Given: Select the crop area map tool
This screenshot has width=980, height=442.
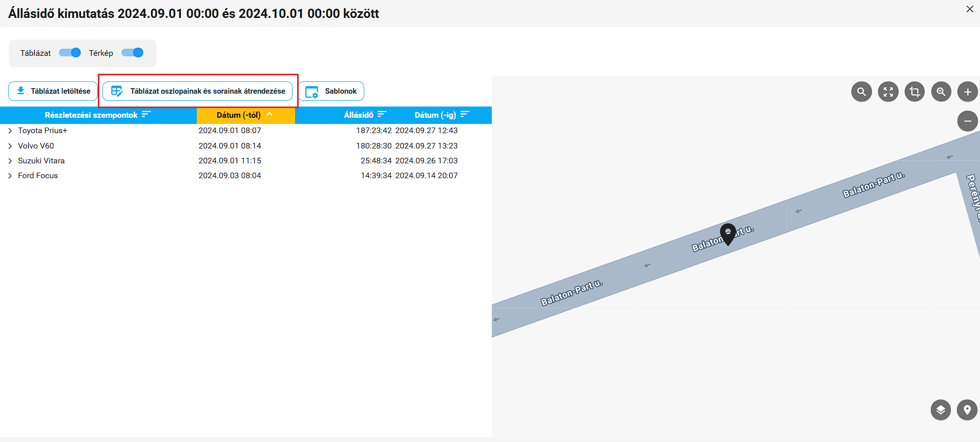Looking at the screenshot, I should coord(915,92).
